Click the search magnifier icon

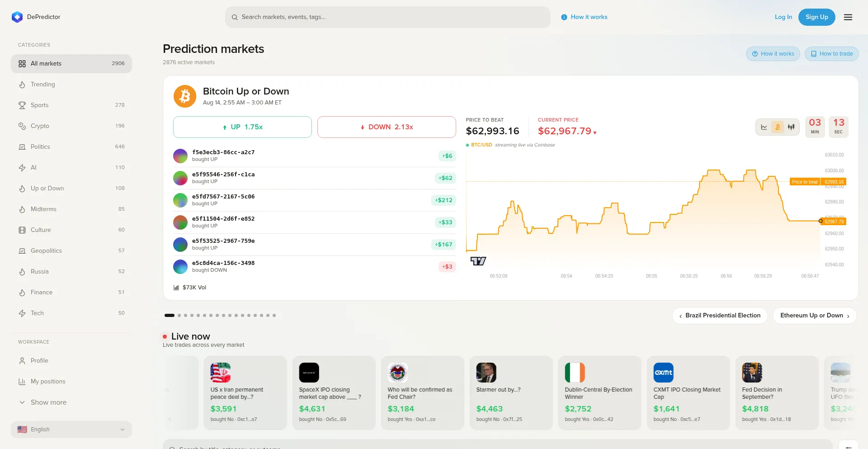pyautogui.click(x=235, y=17)
